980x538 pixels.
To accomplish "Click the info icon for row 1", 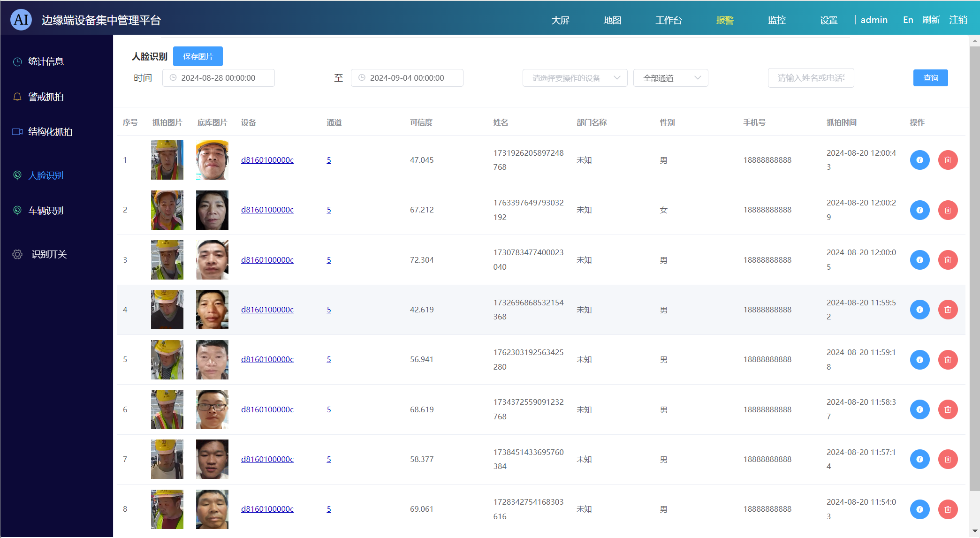I will (919, 160).
